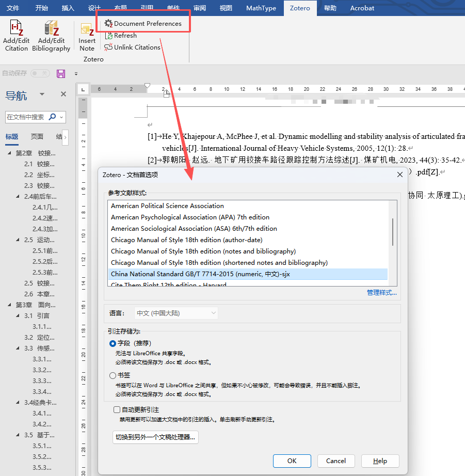The height and width of the screenshot is (476, 465).
Task: Open the 开始 ribbon tab
Action: pyautogui.click(x=42, y=8)
